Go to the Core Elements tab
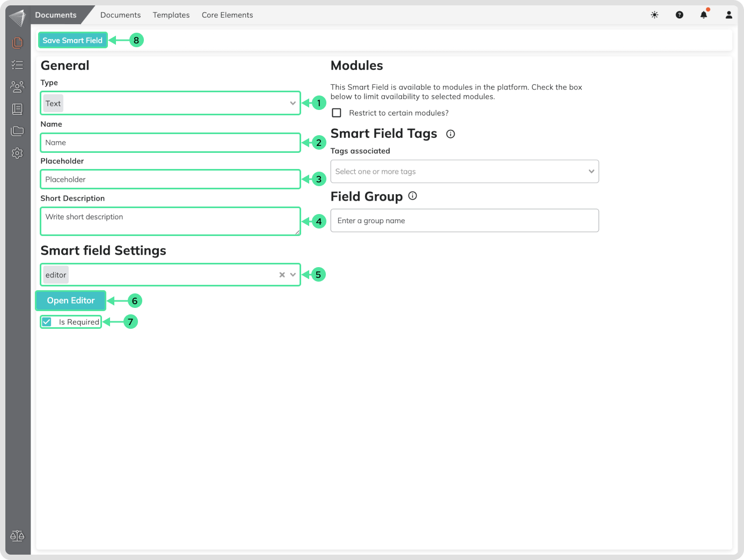744x560 pixels. tap(227, 15)
